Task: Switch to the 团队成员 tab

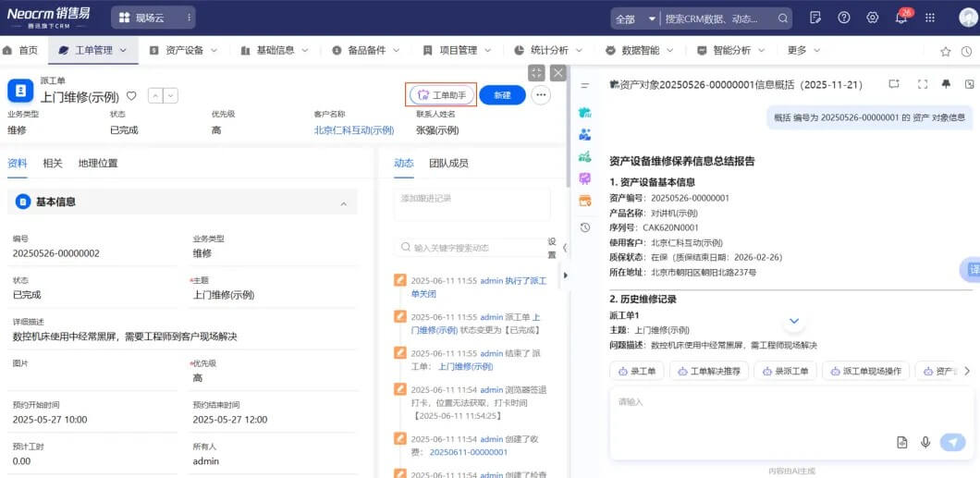Action: click(x=448, y=164)
